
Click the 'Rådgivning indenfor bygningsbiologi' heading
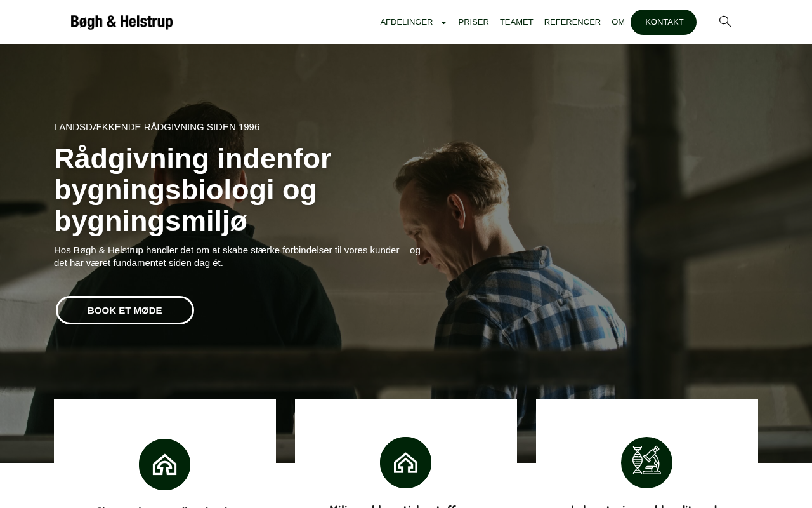pyautogui.click(x=193, y=190)
